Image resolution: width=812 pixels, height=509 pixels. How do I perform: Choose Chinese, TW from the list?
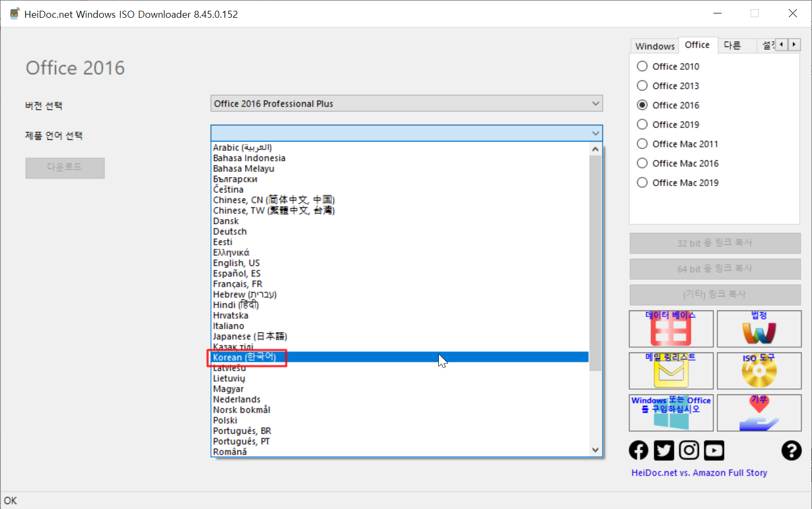tap(400, 210)
